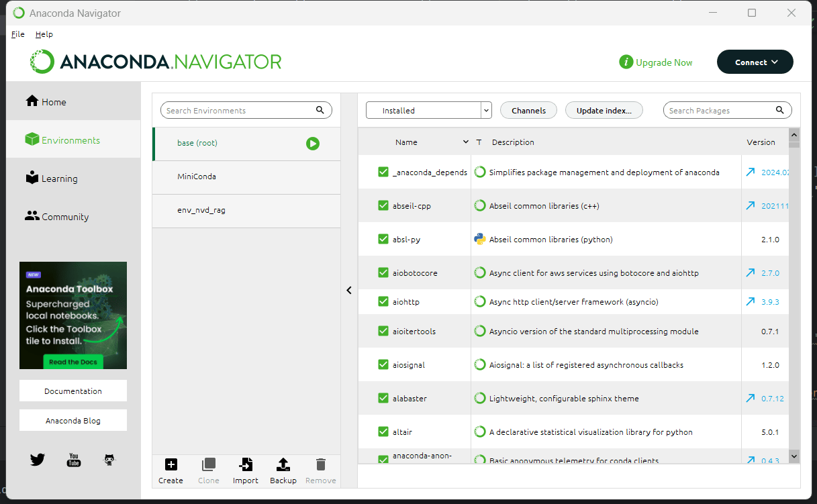Click the T column header

(x=479, y=142)
